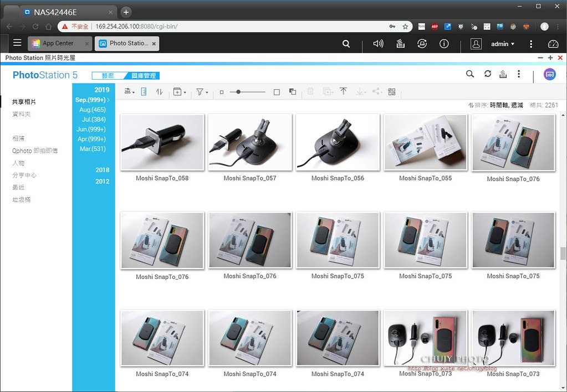Expand the admin account dropdown

503,44
